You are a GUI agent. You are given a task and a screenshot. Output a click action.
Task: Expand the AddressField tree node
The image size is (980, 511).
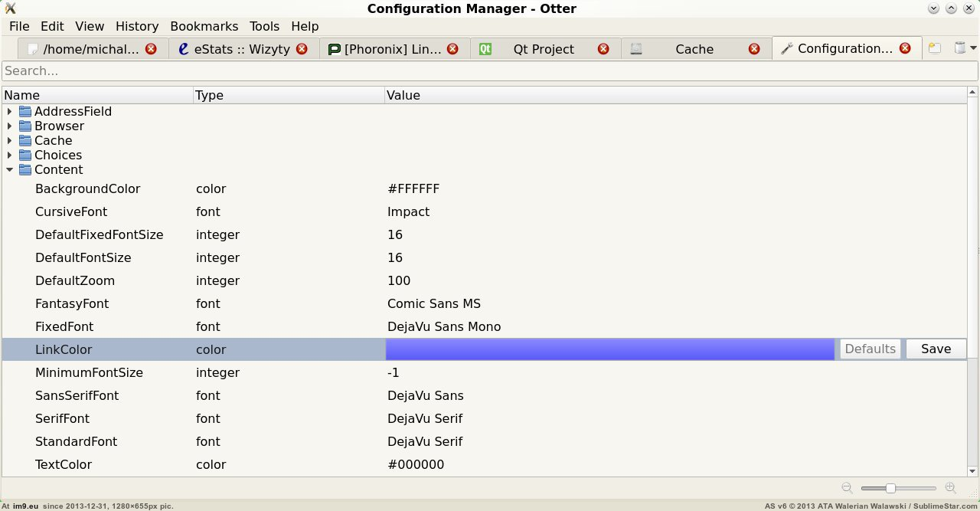pos(9,112)
